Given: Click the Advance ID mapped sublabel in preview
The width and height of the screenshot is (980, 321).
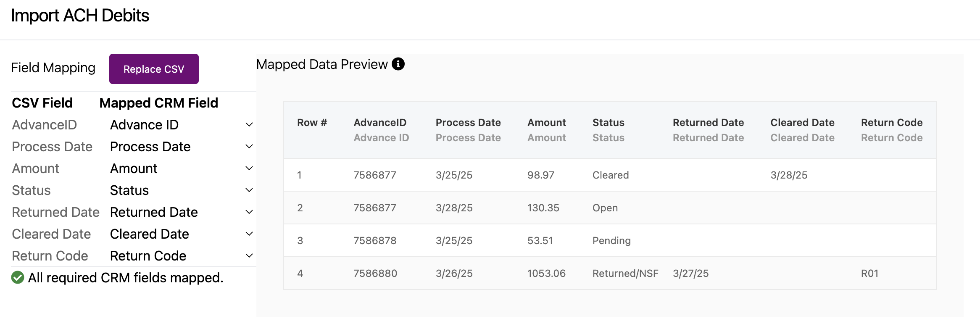Looking at the screenshot, I should point(381,138).
